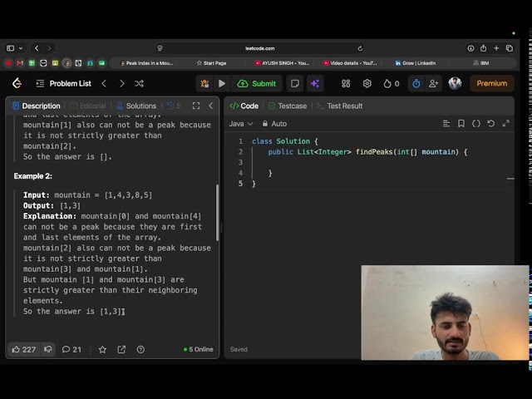This screenshot has height=399, width=532.
Task: Open Safari downloads icon
Action: coord(470,48)
